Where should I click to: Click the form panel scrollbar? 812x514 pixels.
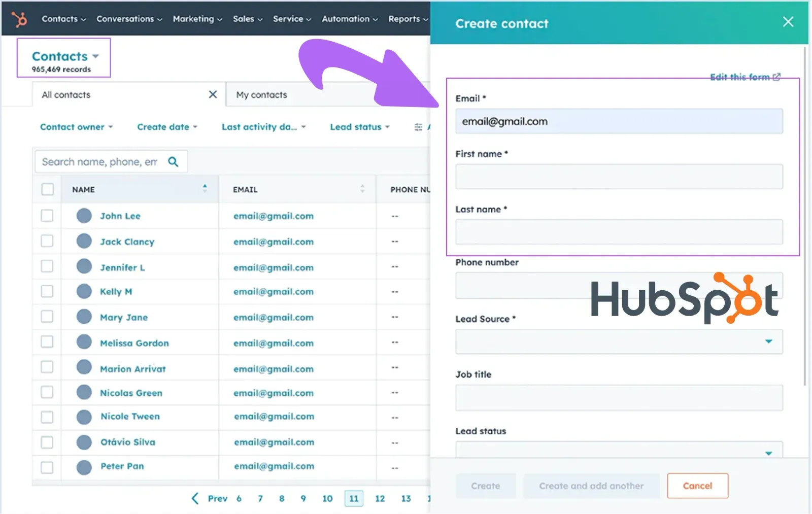click(x=805, y=216)
